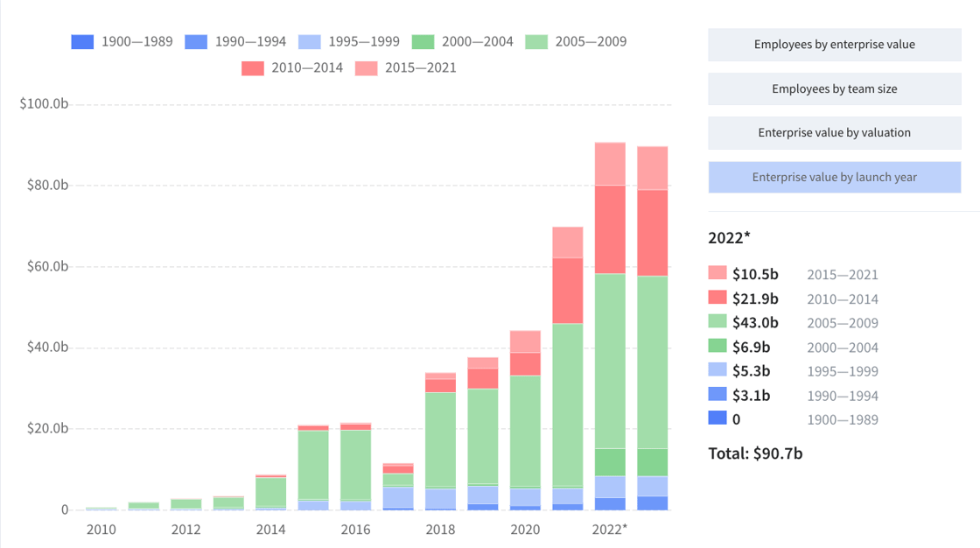Image resolution: width=980 pixels, height=548 pixels.
Task: Click the 2010 x-axis label
Action: (101, 530)
